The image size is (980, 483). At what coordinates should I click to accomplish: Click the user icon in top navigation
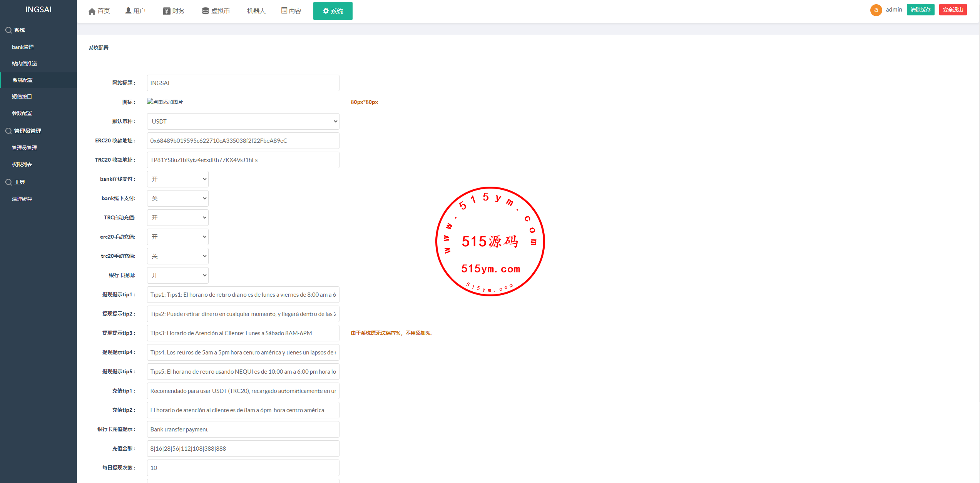coord(128,11)
